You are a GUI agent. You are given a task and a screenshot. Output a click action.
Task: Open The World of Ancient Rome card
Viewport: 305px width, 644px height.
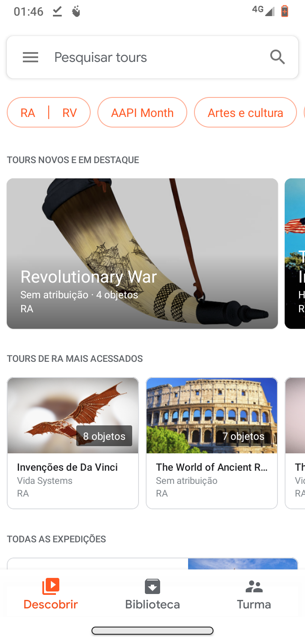pyautogui.click(x=212, y=443)
